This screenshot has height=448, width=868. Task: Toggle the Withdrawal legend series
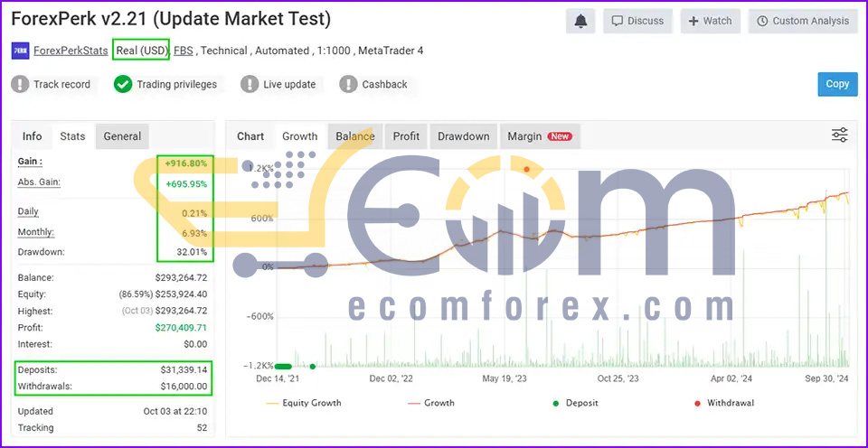tap(723, 403)
